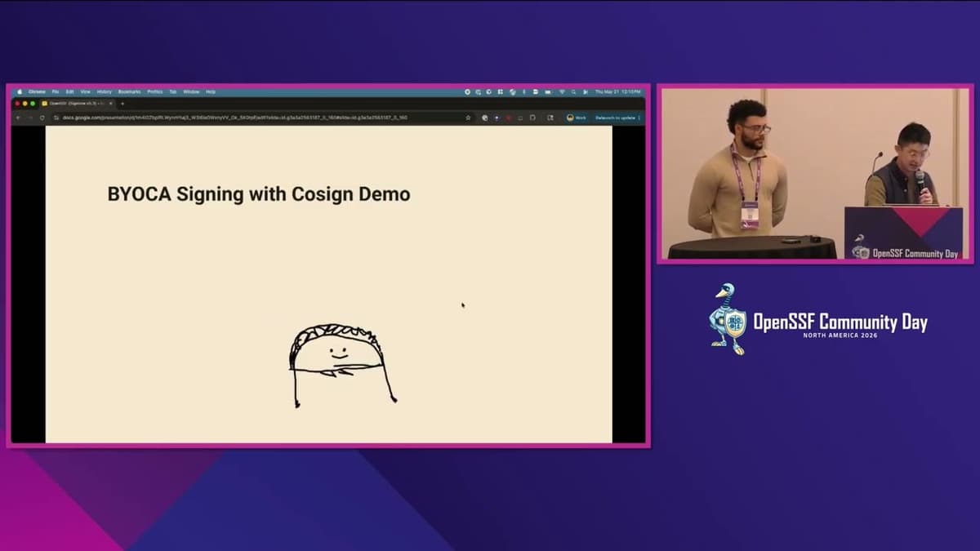This screenshot has height=551, width=980.
Task: Open the date and time display
Action: point(618,91)
